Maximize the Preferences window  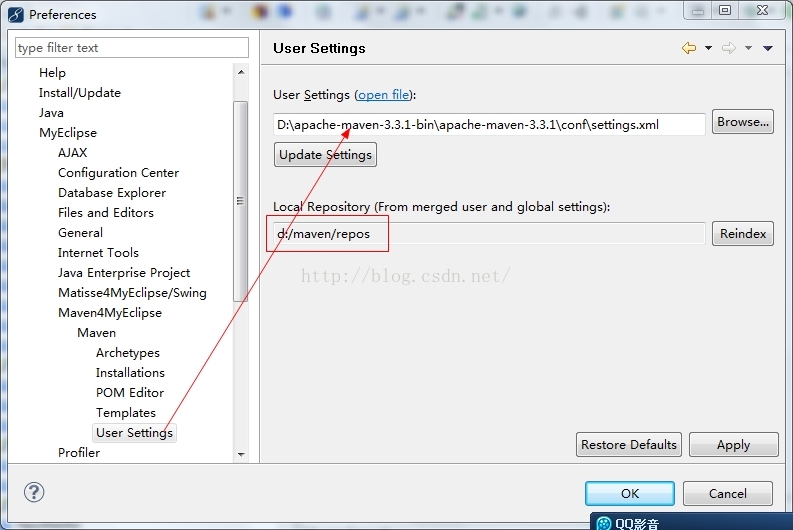725,10
